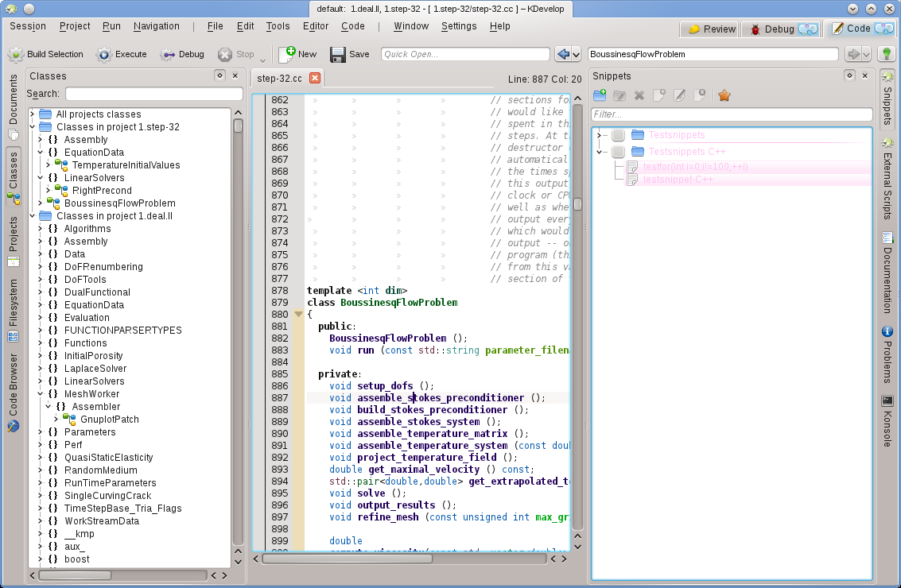
Task: Click the Execute gear icon
Action: click(x=104, y=55)
